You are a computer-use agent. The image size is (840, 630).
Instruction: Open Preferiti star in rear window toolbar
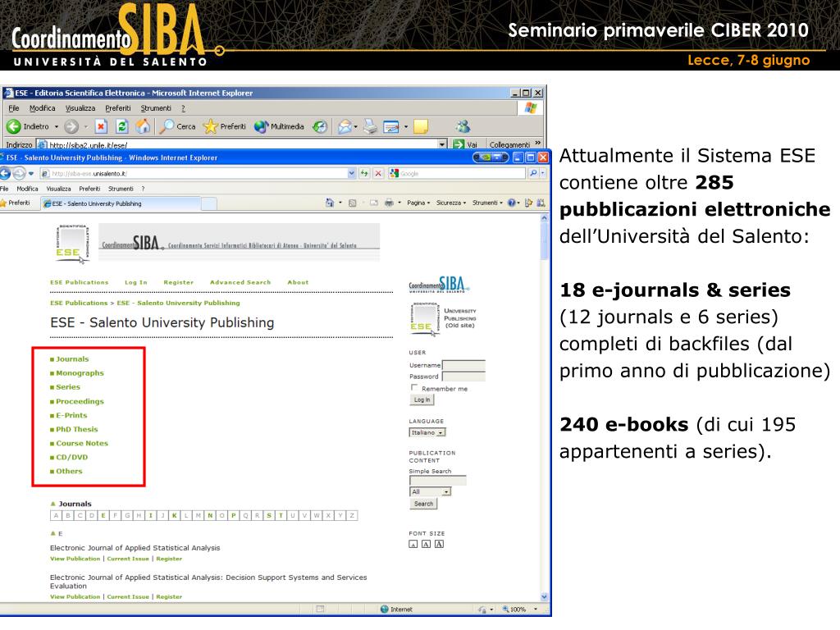pyautogui.click(x=225, y=126)
